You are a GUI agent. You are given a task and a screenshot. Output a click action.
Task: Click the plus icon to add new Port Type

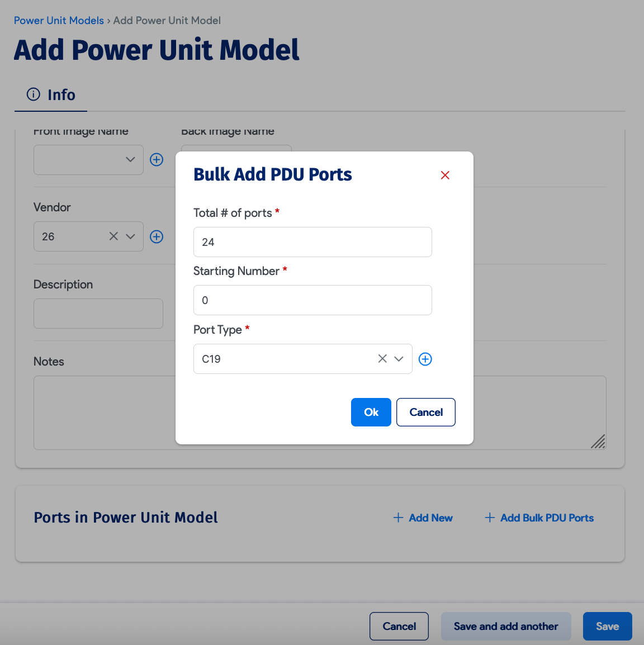tap(425, 359)
